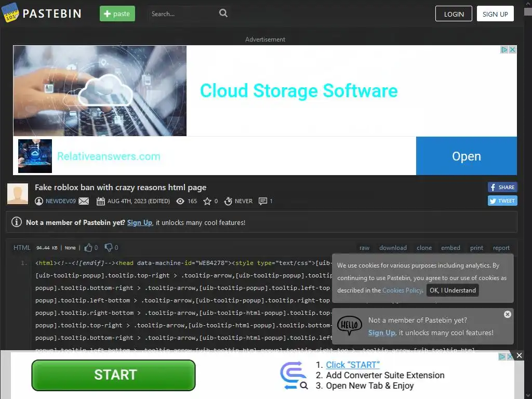Close the Cloud Storage Software ad

(x=512, y=50)
